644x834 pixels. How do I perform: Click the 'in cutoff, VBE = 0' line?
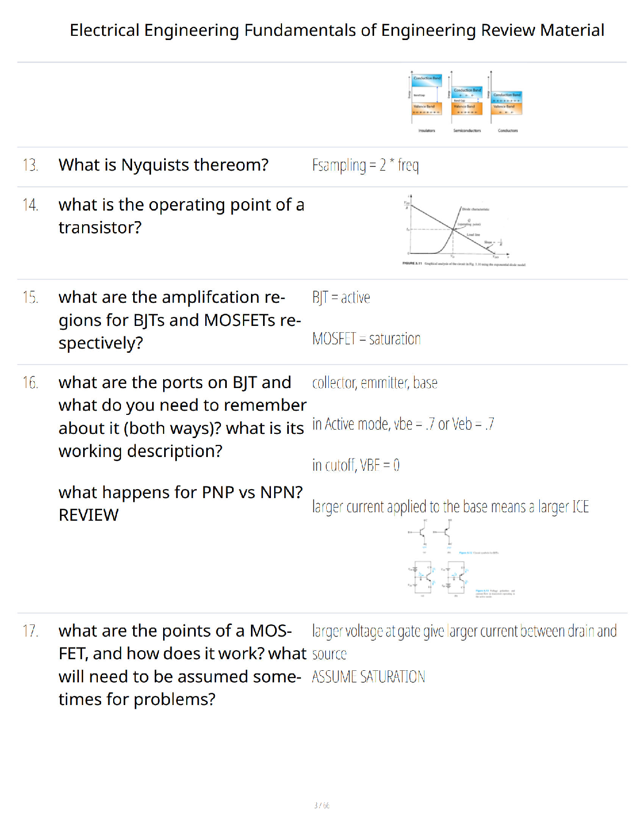pos(356,465)
